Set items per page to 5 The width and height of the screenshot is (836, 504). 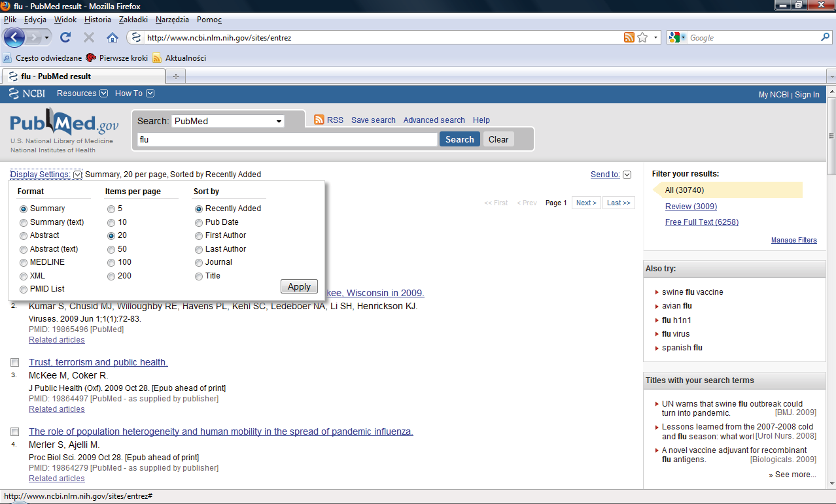pyautogui.click(x=111, y=209)
